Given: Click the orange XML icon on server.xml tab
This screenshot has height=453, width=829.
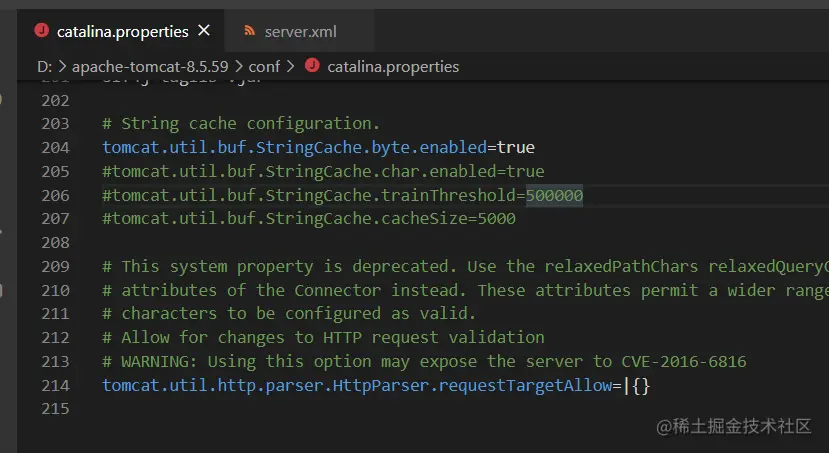Looking at the screenshot, I should pos(250,31).
